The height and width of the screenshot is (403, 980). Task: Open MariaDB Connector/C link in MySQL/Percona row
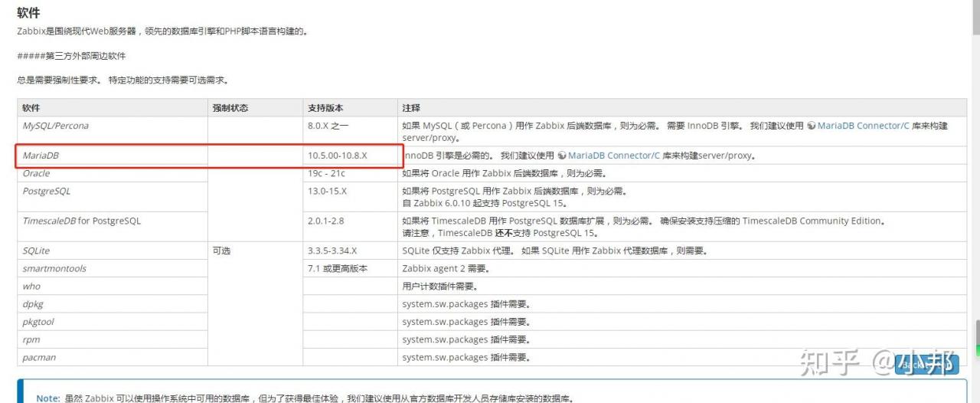pos(863,126)
